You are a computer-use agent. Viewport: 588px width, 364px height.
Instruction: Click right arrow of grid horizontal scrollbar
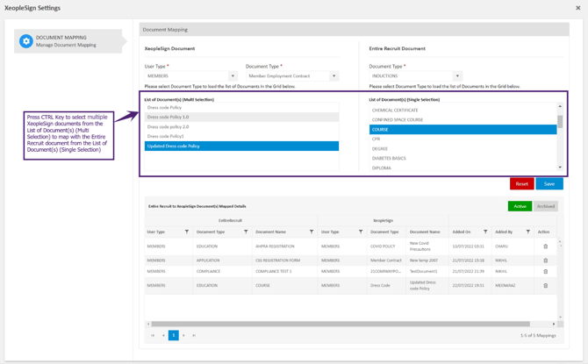(x=554, y=324)
